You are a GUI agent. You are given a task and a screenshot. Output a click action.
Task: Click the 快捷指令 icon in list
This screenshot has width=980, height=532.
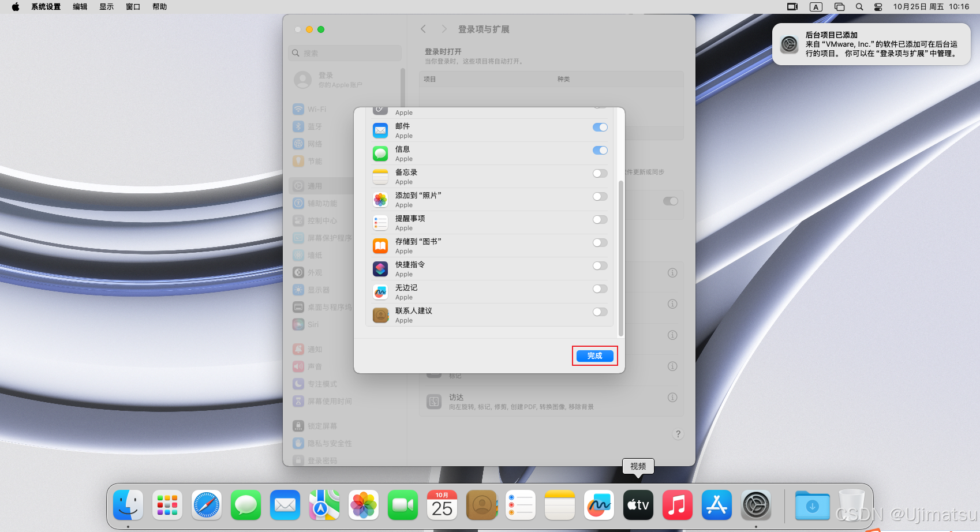(x=380, y=269)
